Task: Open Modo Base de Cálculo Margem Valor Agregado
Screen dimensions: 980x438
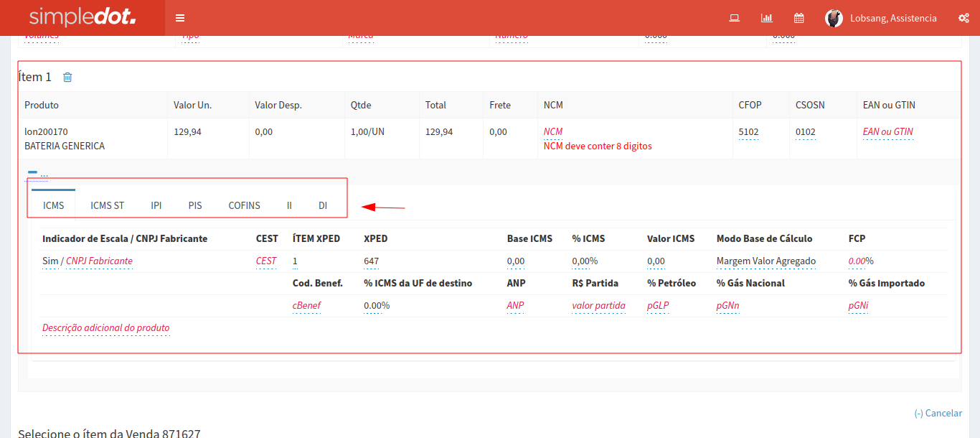Action: [765, 261]
